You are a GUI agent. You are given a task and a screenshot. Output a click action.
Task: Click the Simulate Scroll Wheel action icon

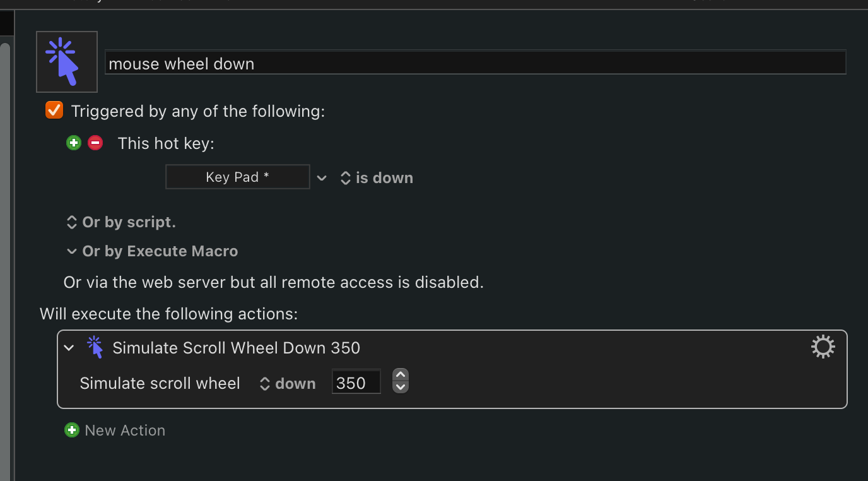95,347
